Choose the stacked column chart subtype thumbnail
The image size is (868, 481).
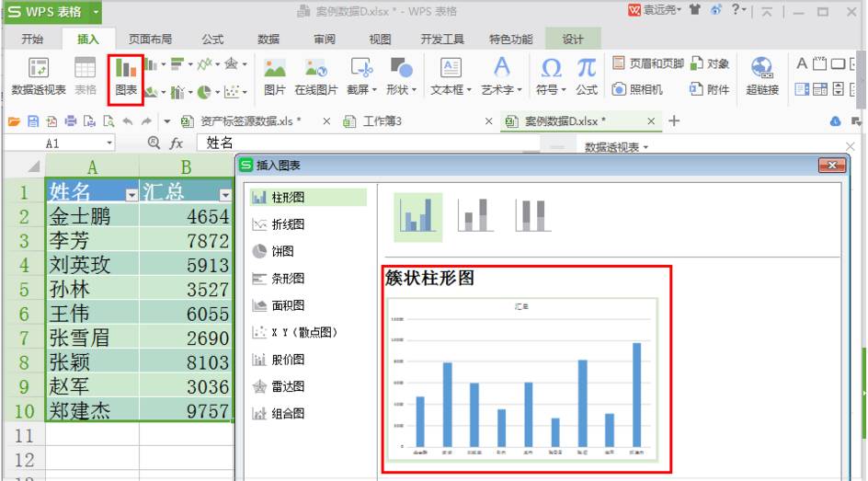(475, 216)
